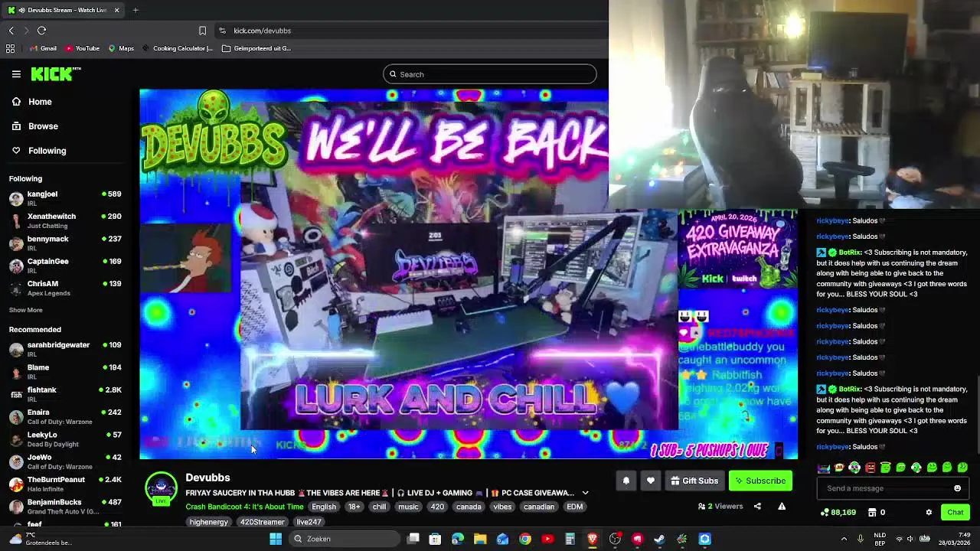This screenshot has width=980, height=551.
Task: Open chat settings gear icon
Action: click(929, 512)
